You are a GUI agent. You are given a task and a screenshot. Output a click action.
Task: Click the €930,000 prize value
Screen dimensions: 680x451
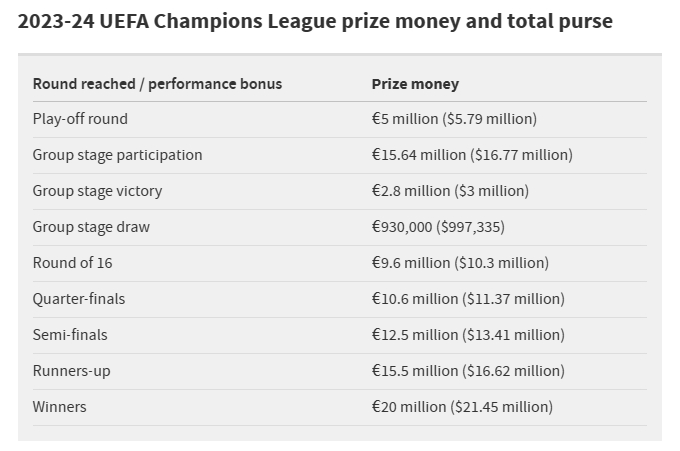point(438,227)
